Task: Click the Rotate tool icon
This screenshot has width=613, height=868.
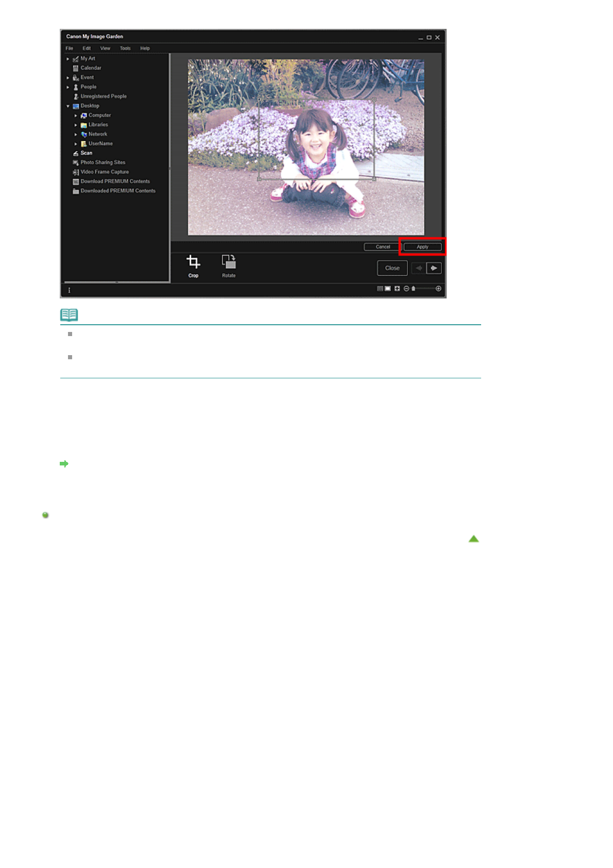Action: pyautogui.click(x=229, y=262)
